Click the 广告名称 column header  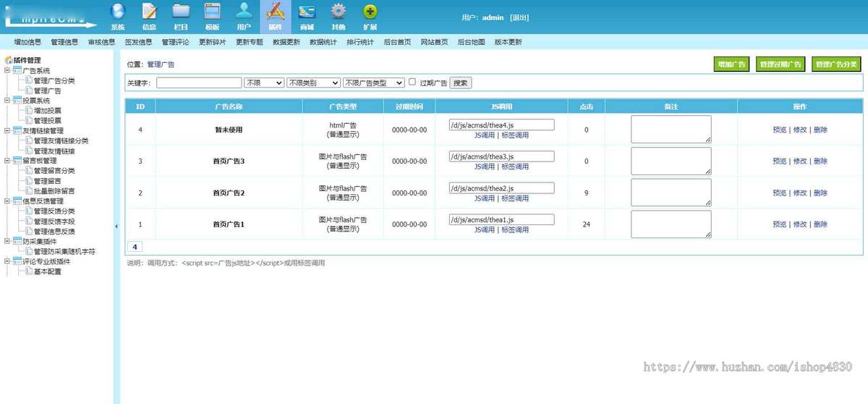(229, 106)
